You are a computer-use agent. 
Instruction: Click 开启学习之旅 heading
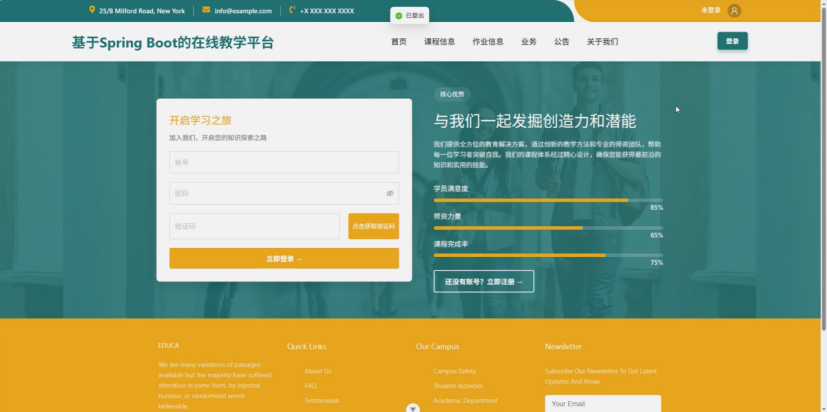[200, 120]
